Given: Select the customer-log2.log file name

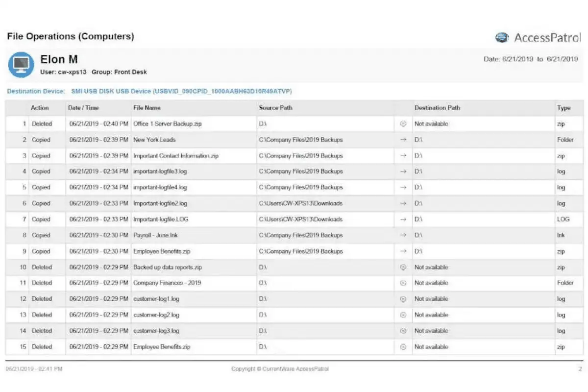Looking at the screenshot, I should point(156,315).
